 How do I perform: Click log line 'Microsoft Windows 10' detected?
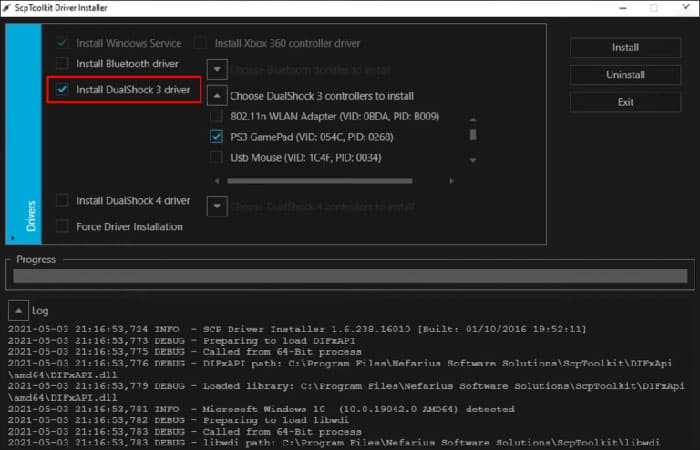[261, 409]
